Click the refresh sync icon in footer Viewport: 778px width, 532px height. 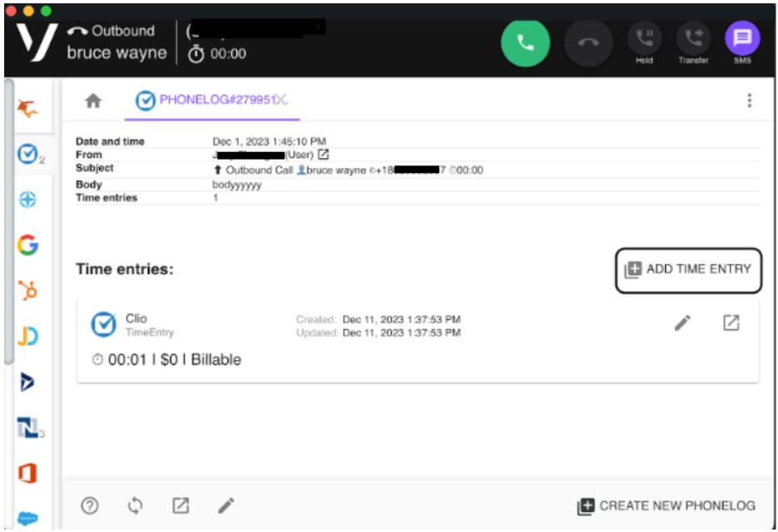pos(135,505)
